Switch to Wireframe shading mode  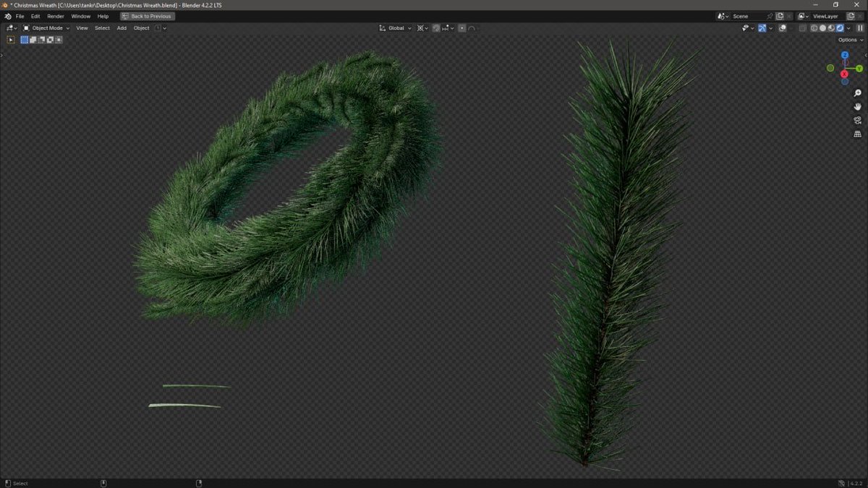point(814,27)
